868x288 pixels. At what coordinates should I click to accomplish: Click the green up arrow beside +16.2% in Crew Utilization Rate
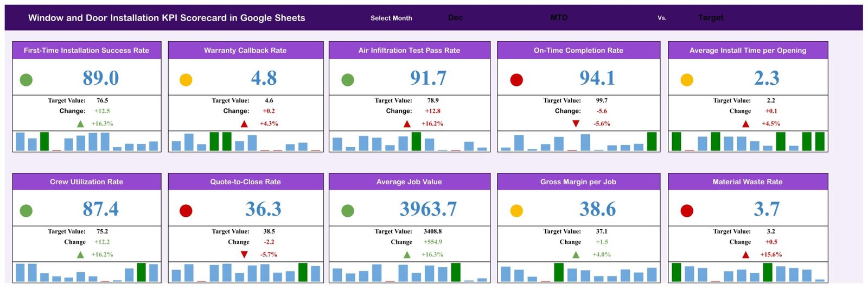click(80, 255)
